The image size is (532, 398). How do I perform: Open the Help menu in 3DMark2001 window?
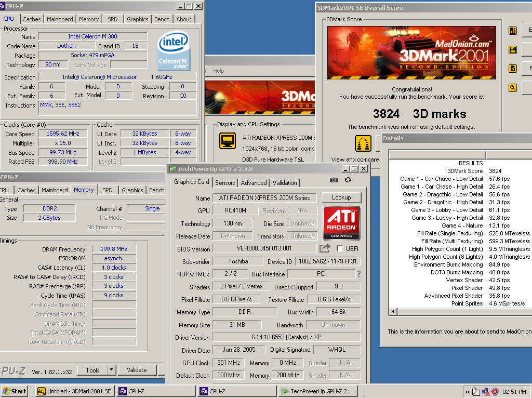[219, 71]
